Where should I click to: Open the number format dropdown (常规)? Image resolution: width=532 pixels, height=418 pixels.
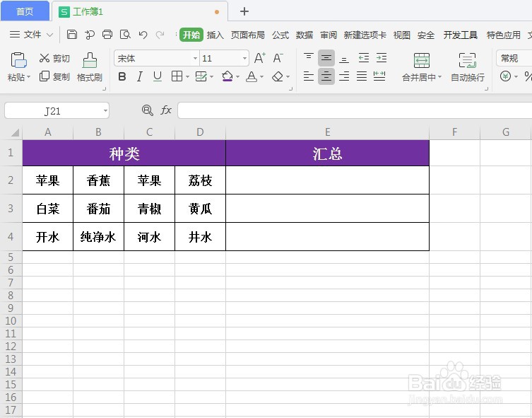[514, 58]
